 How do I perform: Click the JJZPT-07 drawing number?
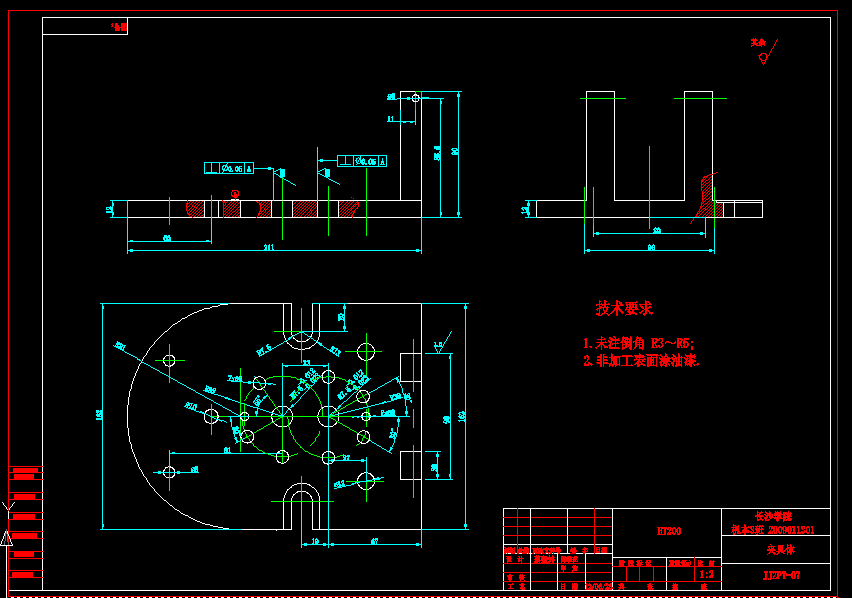pyautogui.click(x=781, y=575)
